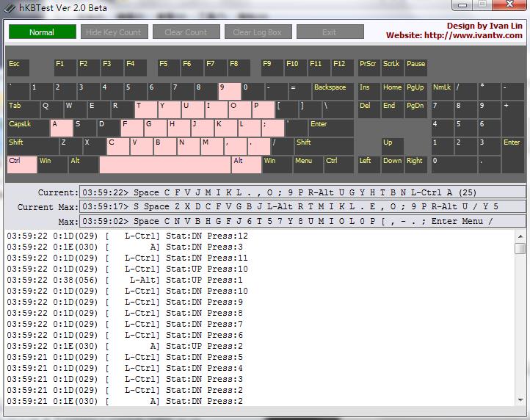Click the highlighted left Ctrl key

tap(21, 164)
